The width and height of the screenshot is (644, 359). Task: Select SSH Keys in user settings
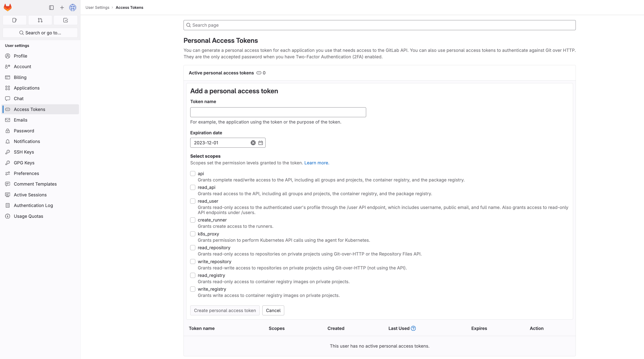coord(24,152)
